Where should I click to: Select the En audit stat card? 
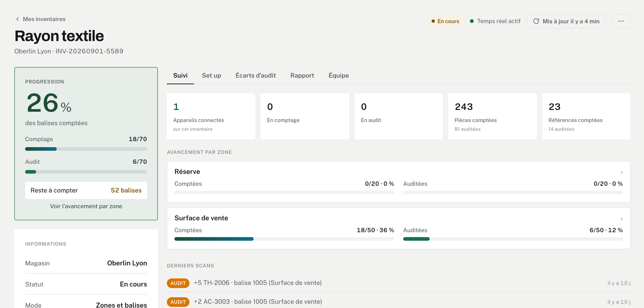(398, 116)
